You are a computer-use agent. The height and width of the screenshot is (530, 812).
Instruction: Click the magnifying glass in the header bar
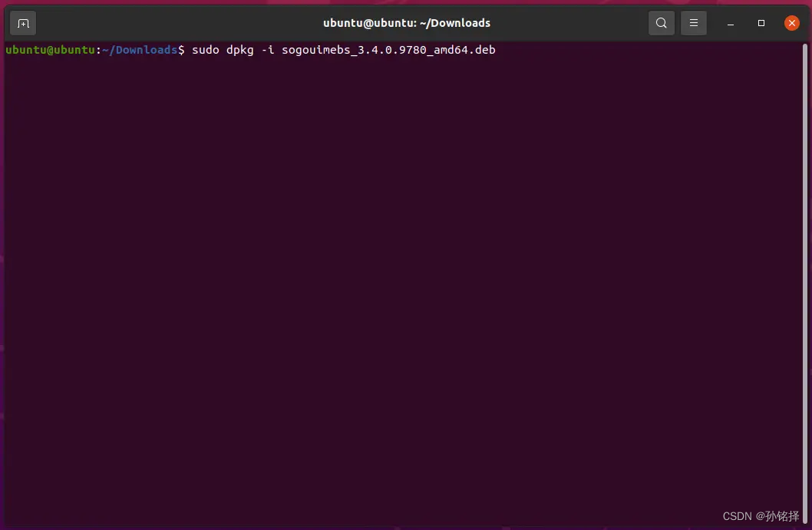[x=661, y=22]
